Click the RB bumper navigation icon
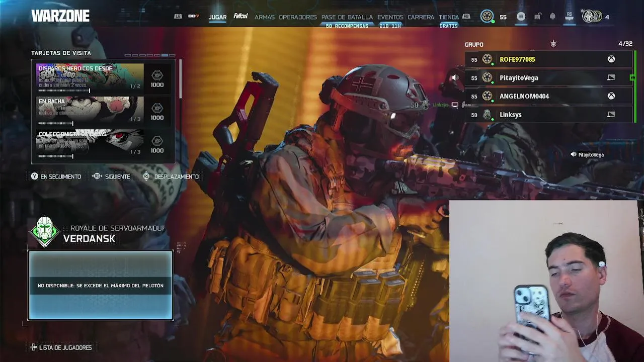This screenshot has width=644, height=362. pyautogui.click(x=466, y=17)
